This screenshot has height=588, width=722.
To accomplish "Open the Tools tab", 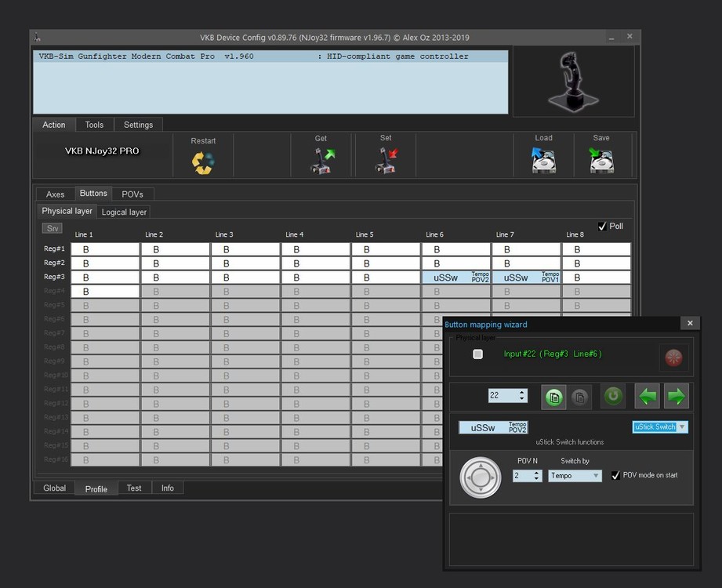I will (94, 125).
